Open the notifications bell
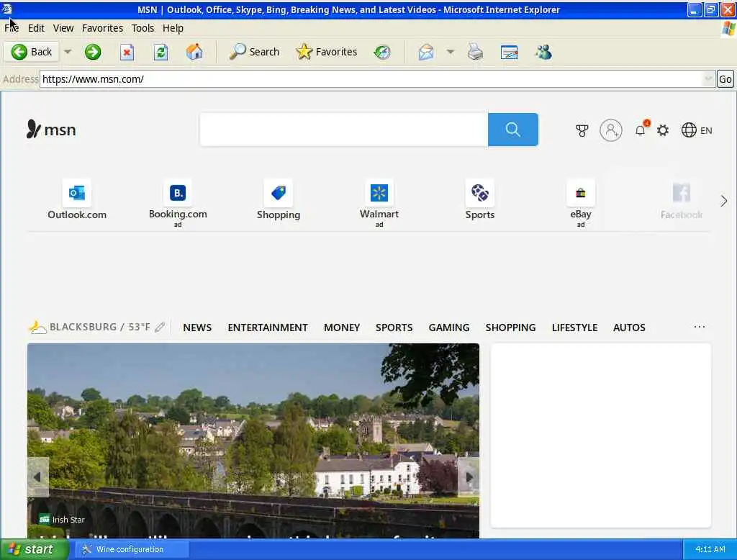737x560 pixels. point(641,130)
